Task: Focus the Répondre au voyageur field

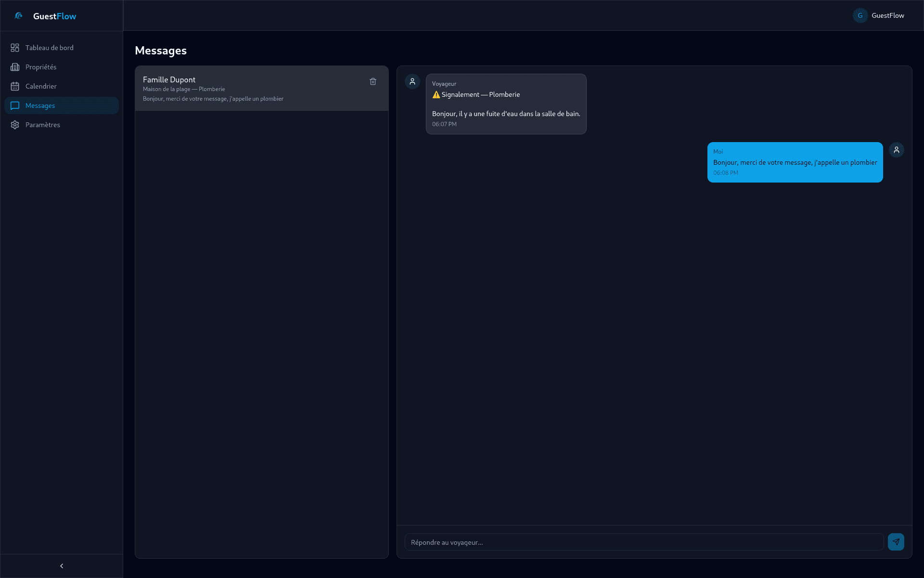Action: (644, 542)
